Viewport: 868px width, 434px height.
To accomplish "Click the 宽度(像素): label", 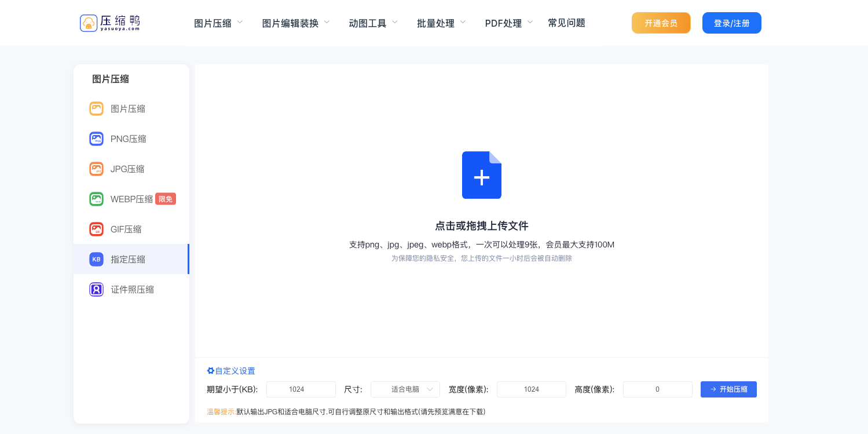I will click(x=468, y=389).
